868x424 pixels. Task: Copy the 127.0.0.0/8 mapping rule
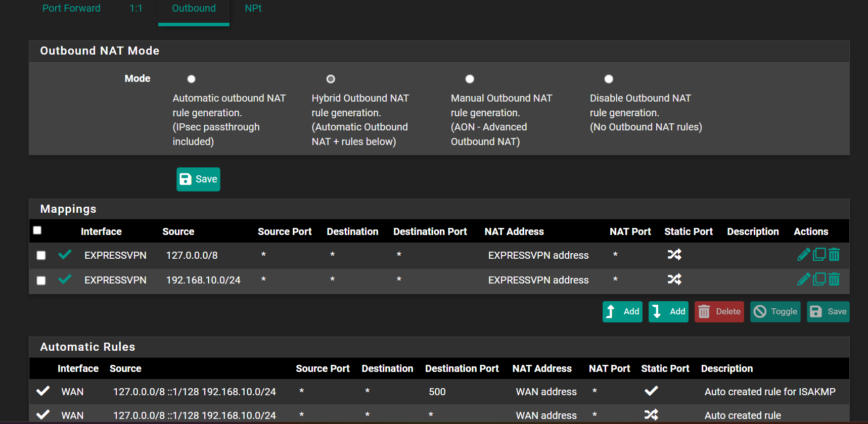click(819, 254)
